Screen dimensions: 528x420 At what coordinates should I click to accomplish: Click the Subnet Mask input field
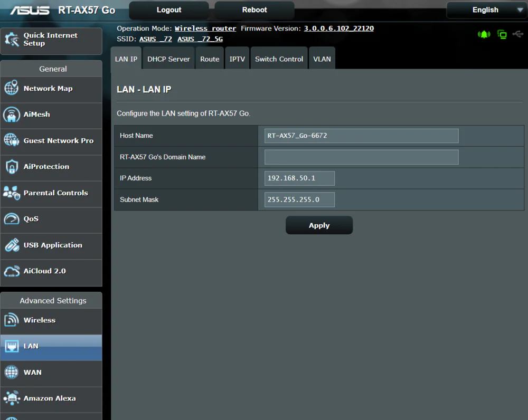299,199
